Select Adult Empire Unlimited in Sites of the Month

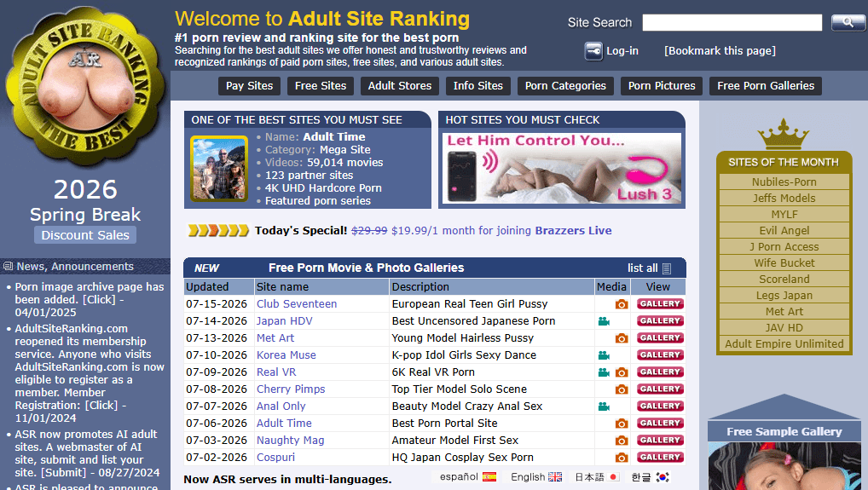click(x=784, y=344)
